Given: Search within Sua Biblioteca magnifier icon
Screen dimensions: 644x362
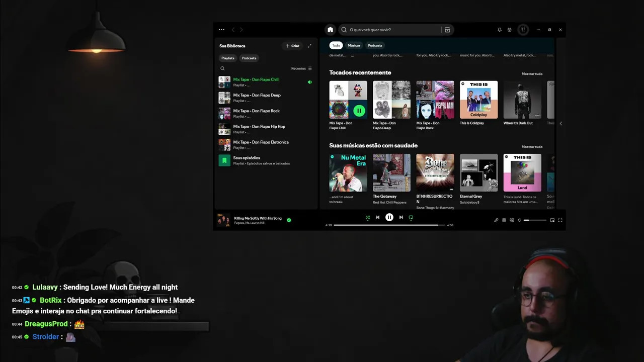Looking at the screenshot, I should pyautogui.click(x=222, y=68).
